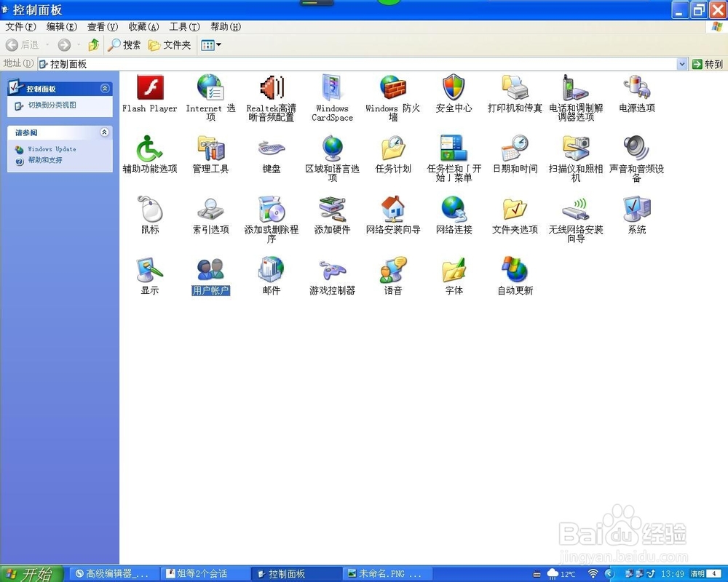Screen dimensions: 728x582
Task: Open the 文件(F) menu
Action: click(x=20, y=27)
